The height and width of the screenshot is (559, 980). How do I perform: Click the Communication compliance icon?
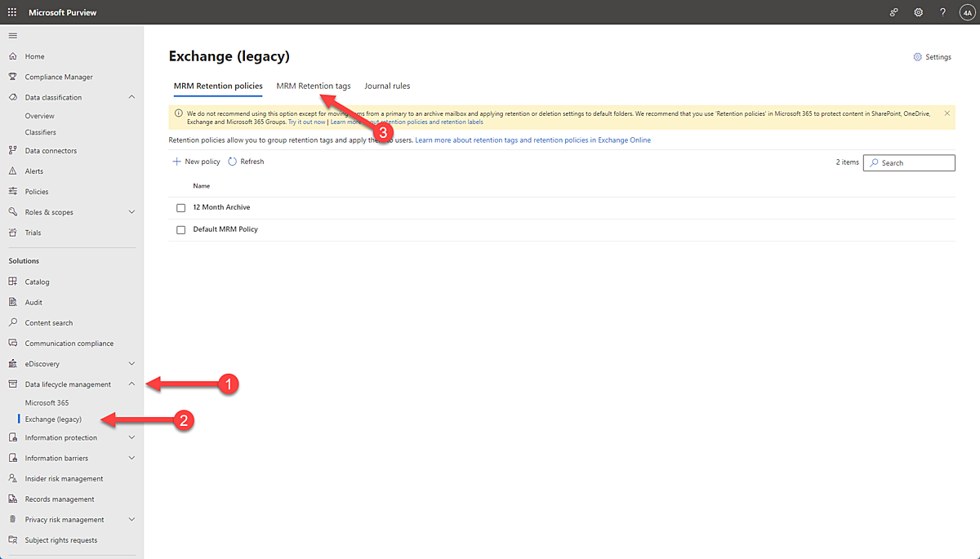coord(12,343)
